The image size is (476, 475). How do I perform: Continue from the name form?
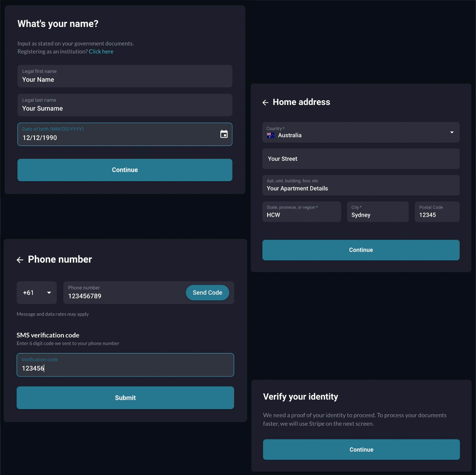tap(125, 170)
